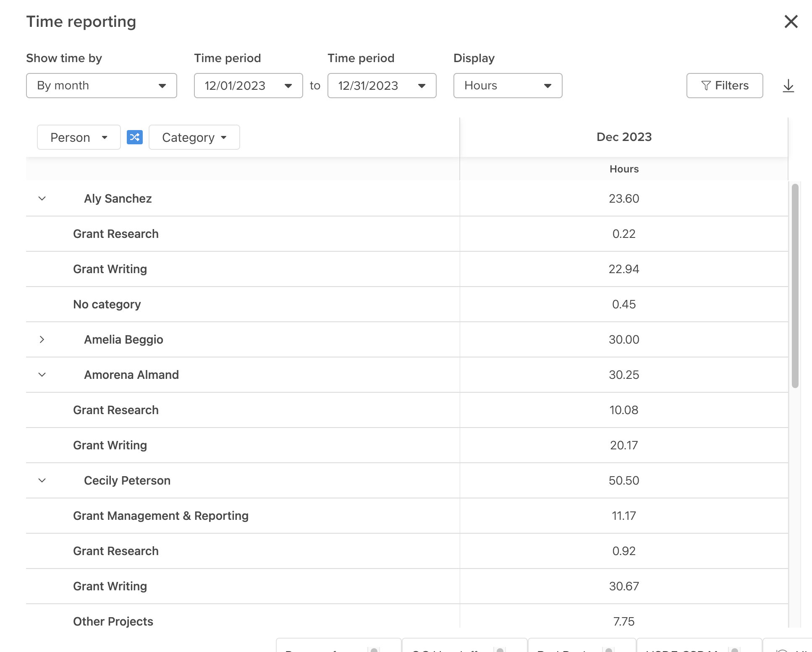This screenshot has width=812, height=652.
Task: Download the time report
Action: (x=788, y=86)
